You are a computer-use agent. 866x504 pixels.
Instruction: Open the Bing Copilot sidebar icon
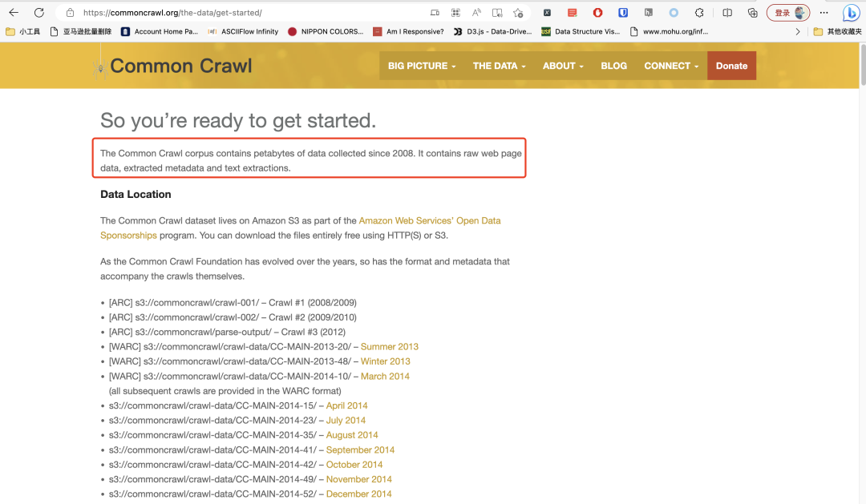click(x=851, y=13)
